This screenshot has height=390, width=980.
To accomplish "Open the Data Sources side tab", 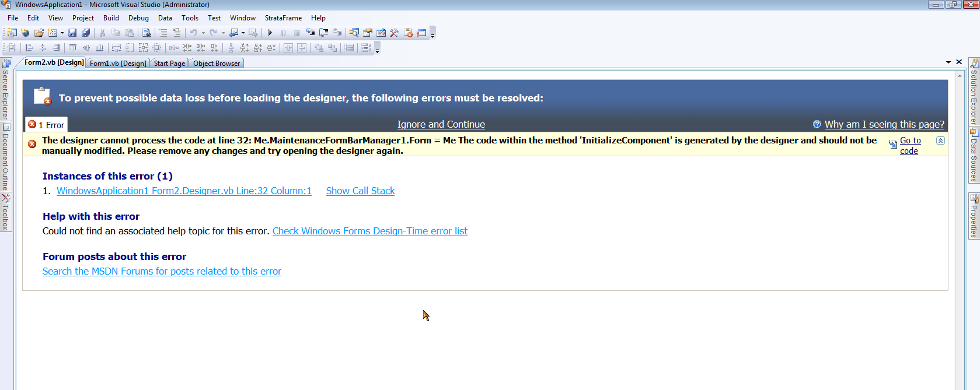I will tap(974, 156).
